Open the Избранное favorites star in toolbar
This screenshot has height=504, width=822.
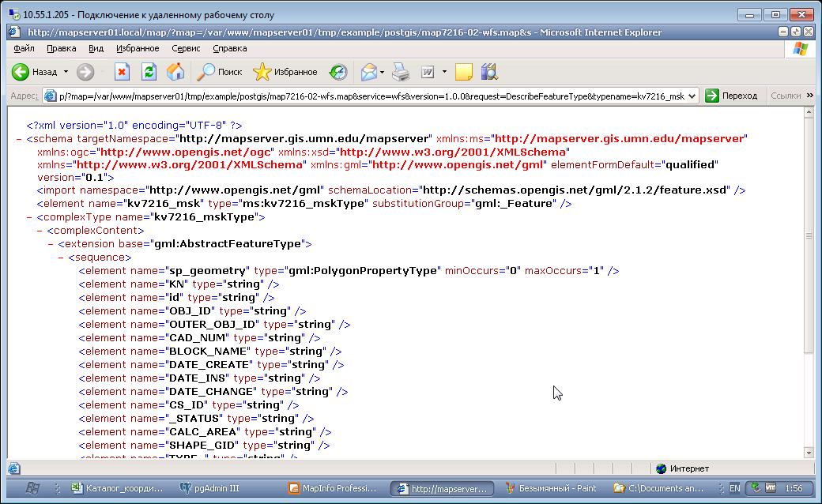[x=285, y=72]
